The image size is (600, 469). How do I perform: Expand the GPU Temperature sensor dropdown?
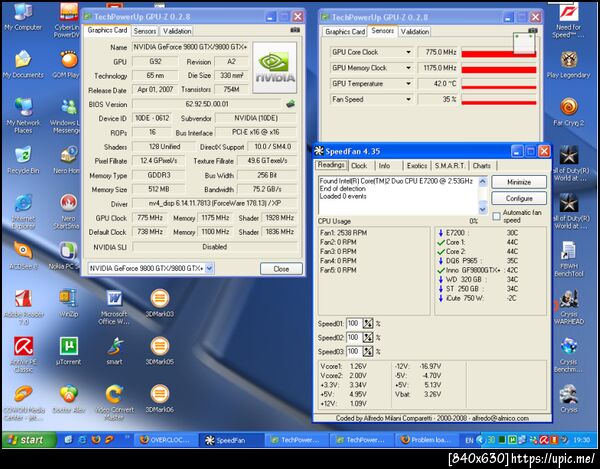[x=408, y=83]
